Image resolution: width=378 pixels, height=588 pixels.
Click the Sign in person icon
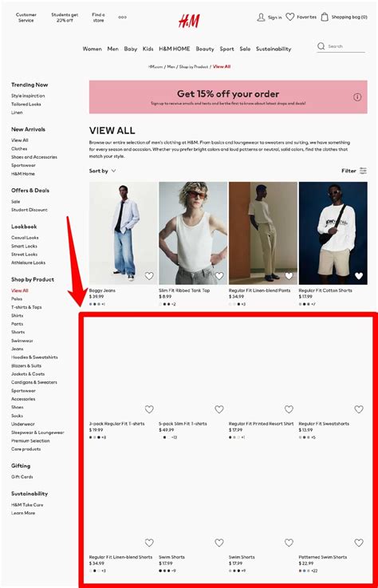(261, 17)
